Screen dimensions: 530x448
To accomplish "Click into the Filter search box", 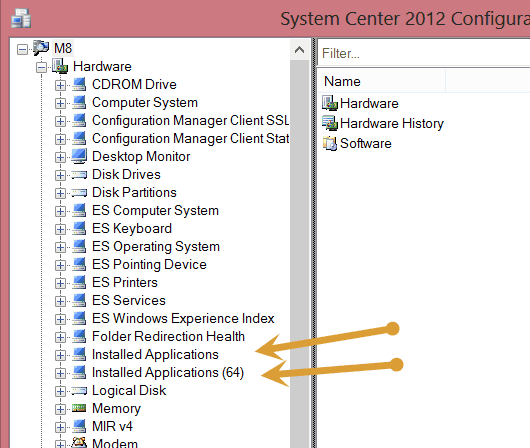I will (424, 53).
